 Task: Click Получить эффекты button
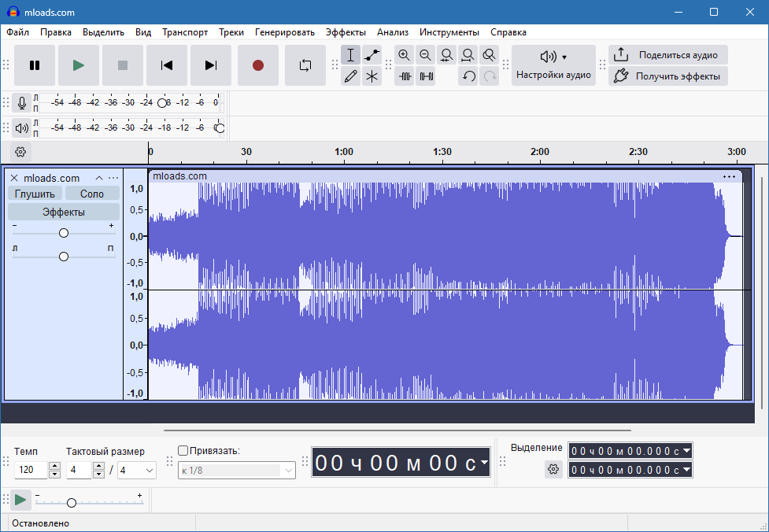tap(668, 76)
